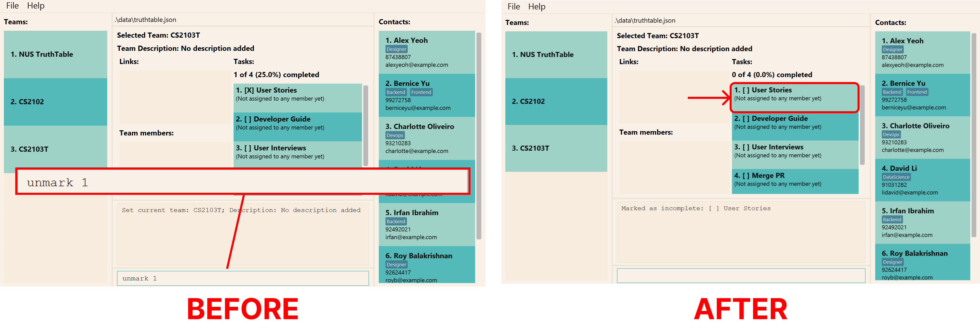Viewport: 980px width, 331px height.
Task: Click Alex Yeoh's Designer tag in AFTER window
Action: tap(892, 49)
